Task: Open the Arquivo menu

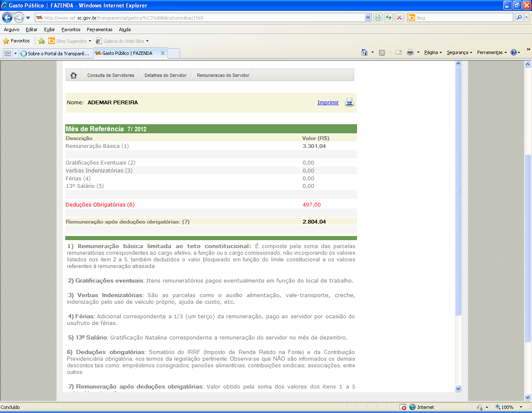Action: coord(12,29)
